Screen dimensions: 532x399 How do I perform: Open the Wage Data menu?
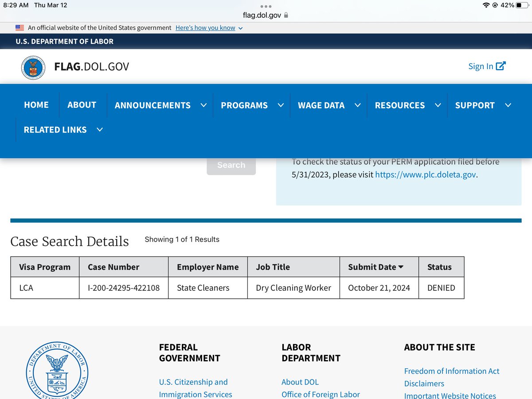321,105
